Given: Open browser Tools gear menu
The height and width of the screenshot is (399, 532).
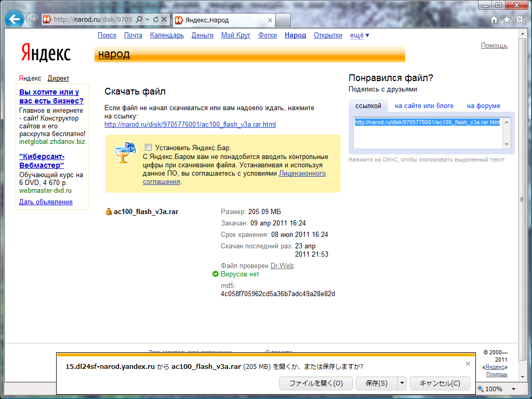Looking at the screenshot, I should click(x=520, y=20).
